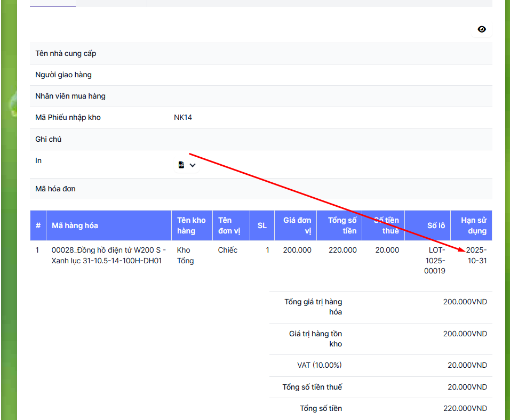The height and width of the screenshot is (420, 510).
Task: Click the PDF file icon
Action: tap(181, 165)
